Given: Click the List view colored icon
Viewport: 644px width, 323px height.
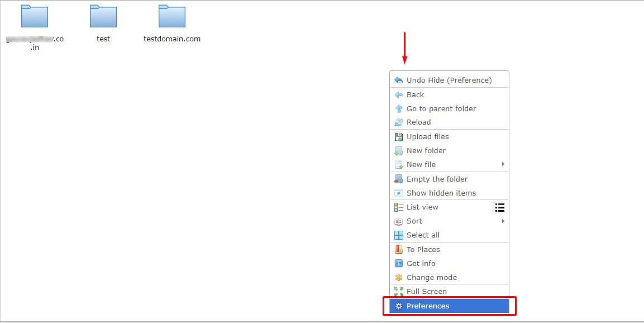Looking at the screenshot, I should click(x=398, y=207).
